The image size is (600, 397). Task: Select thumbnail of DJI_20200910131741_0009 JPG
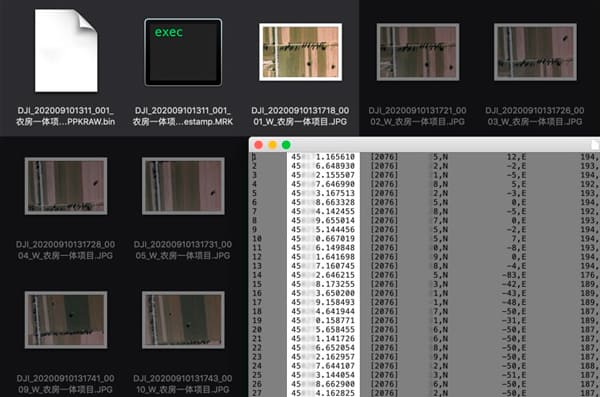click(66, 320)
